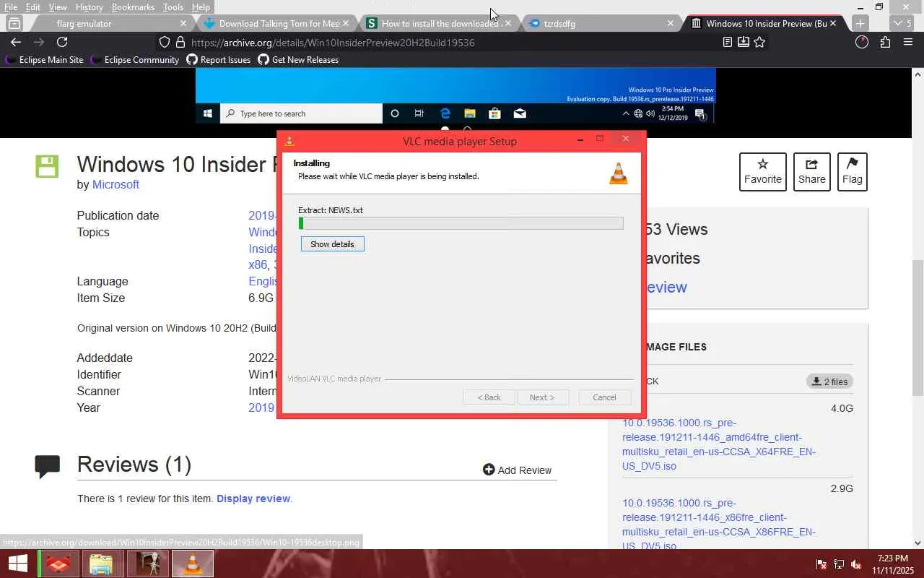Open the browser extensions puzzle icon
This screenshot has height=578, width=924.
click(885, 42)
